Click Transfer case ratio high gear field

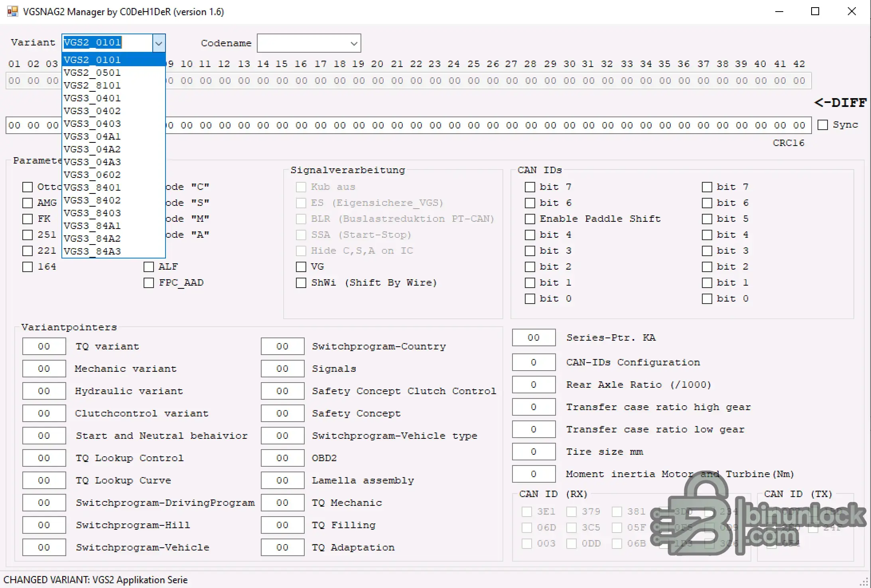(x=534, y=407)
